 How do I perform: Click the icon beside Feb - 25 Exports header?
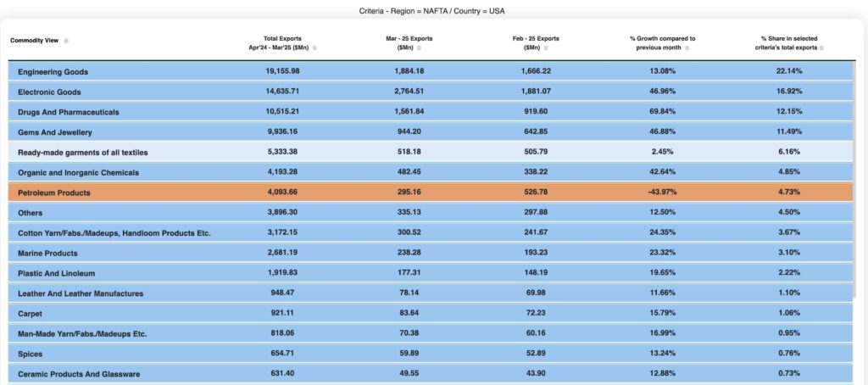545,48
